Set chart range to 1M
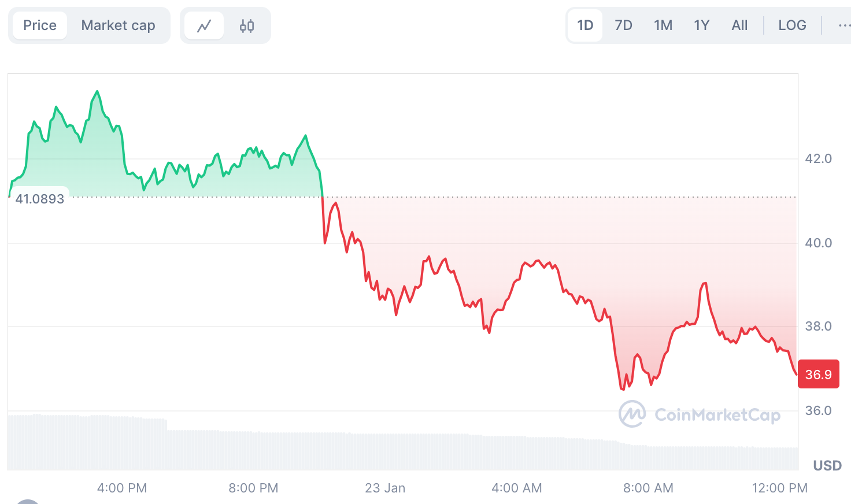851x504 pixels. point(663,25)
